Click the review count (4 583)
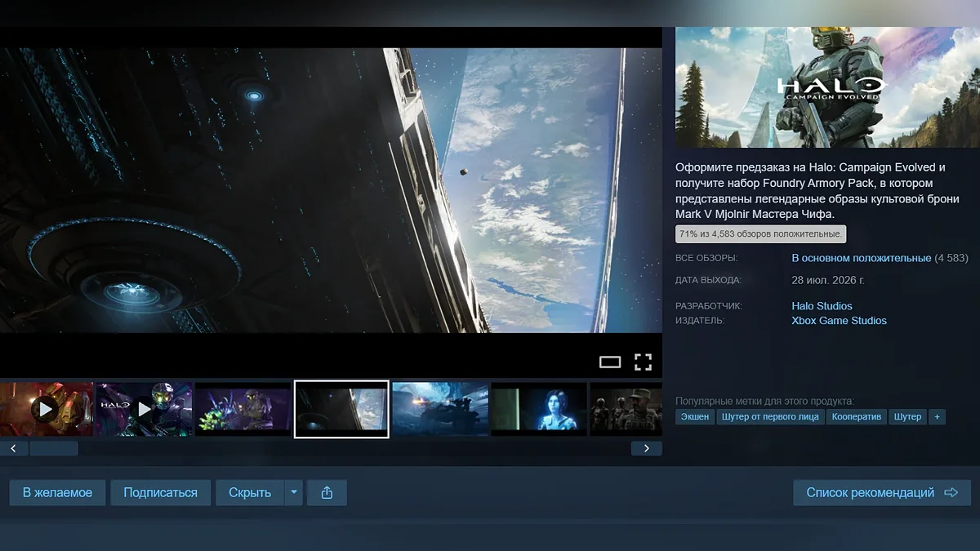The width and height of the screenshot is (980, 551). coord(951,258)
